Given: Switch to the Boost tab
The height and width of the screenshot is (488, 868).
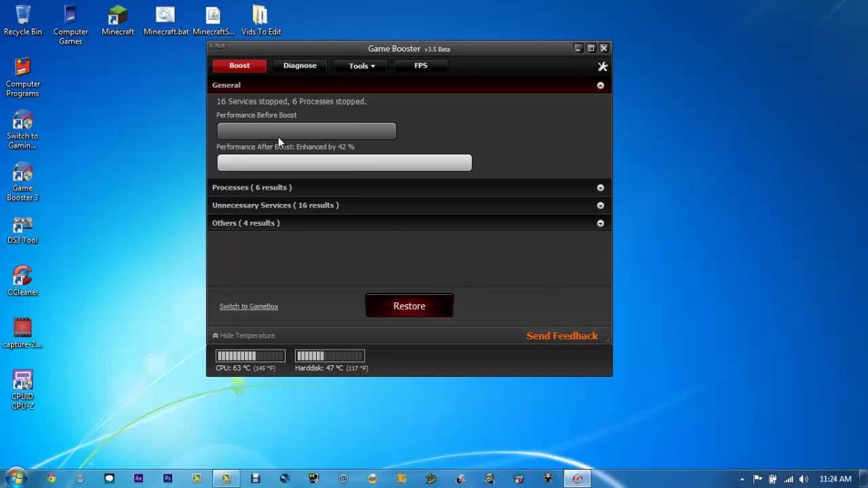Looking at the screenshot, I should (x=239, y=66).
